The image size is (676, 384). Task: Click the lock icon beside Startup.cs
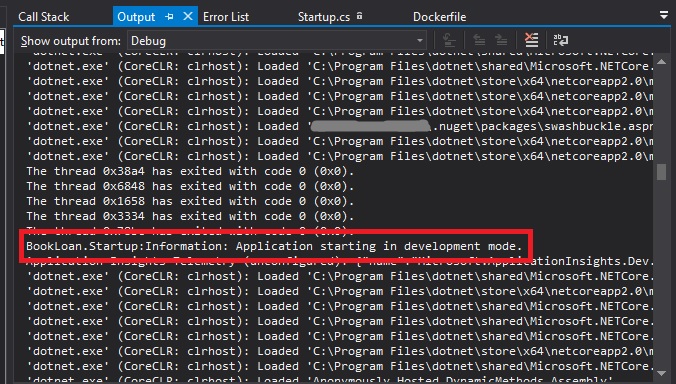pos(359,16)
